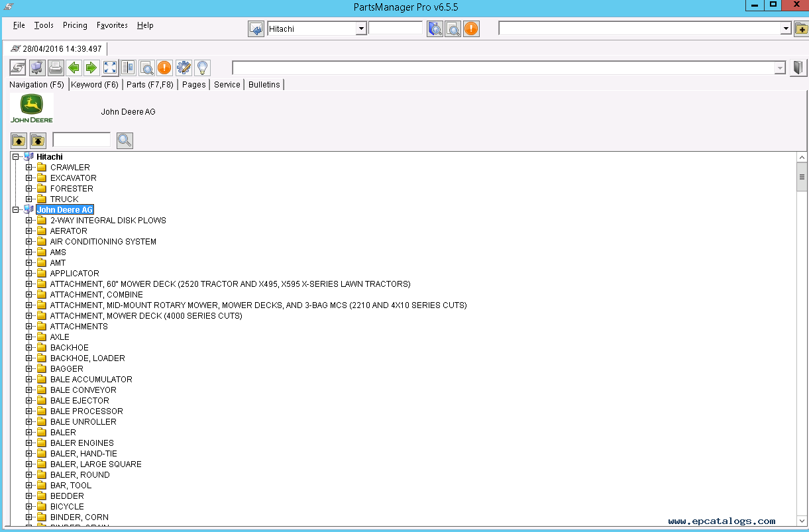The width and height of the screenshot is (809, 532).
Task: Expand the AERATOR folder
Action: (29, 231)
